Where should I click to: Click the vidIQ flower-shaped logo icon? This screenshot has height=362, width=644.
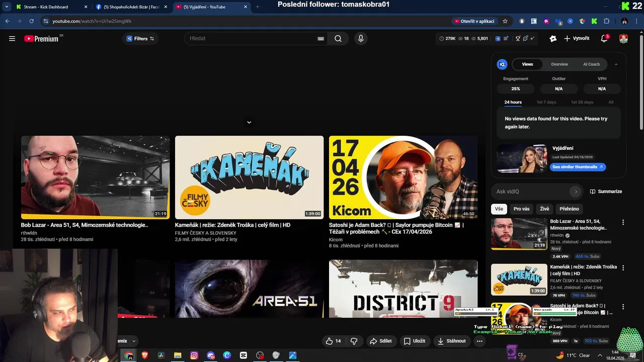click(553, 38)
